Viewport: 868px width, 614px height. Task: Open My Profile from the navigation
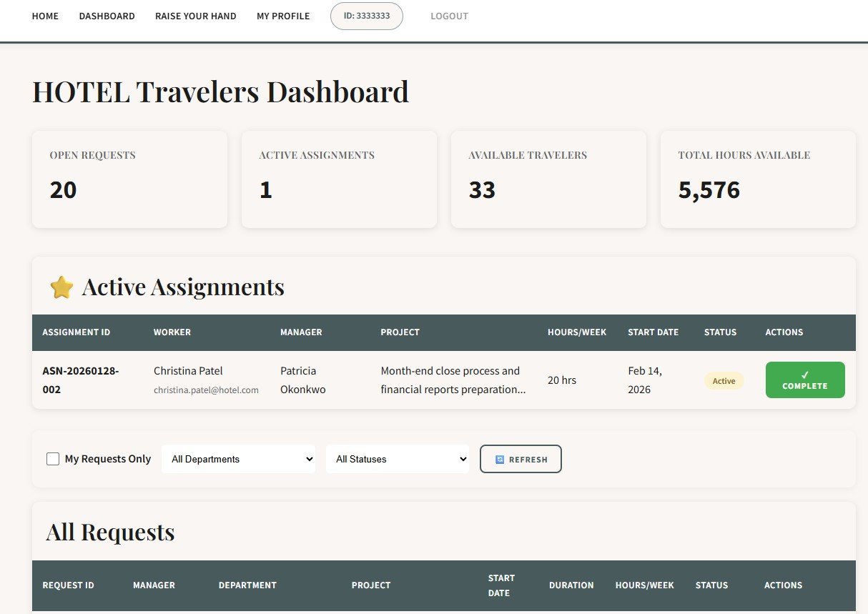(x=283, y=16)
